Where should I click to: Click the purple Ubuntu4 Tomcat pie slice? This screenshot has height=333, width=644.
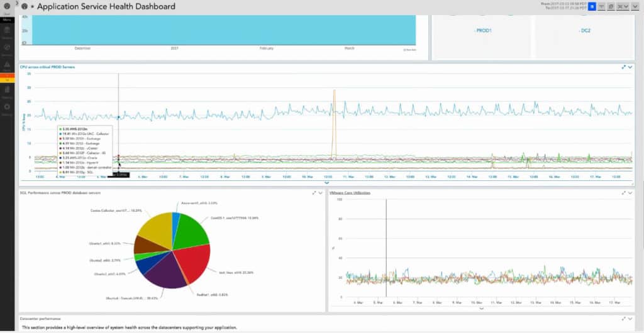(x=169, y=271)
